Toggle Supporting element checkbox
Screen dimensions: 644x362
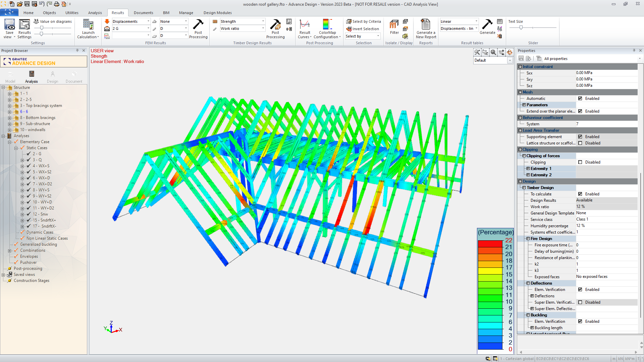(580, 137)
